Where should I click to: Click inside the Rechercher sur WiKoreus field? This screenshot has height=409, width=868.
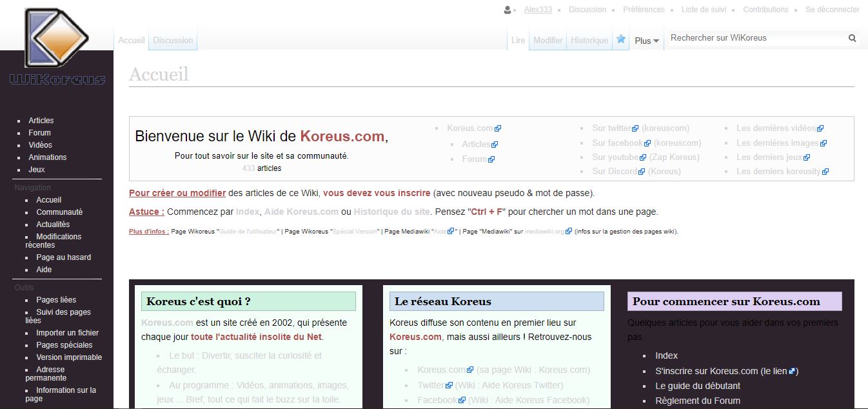coord(755,38)
